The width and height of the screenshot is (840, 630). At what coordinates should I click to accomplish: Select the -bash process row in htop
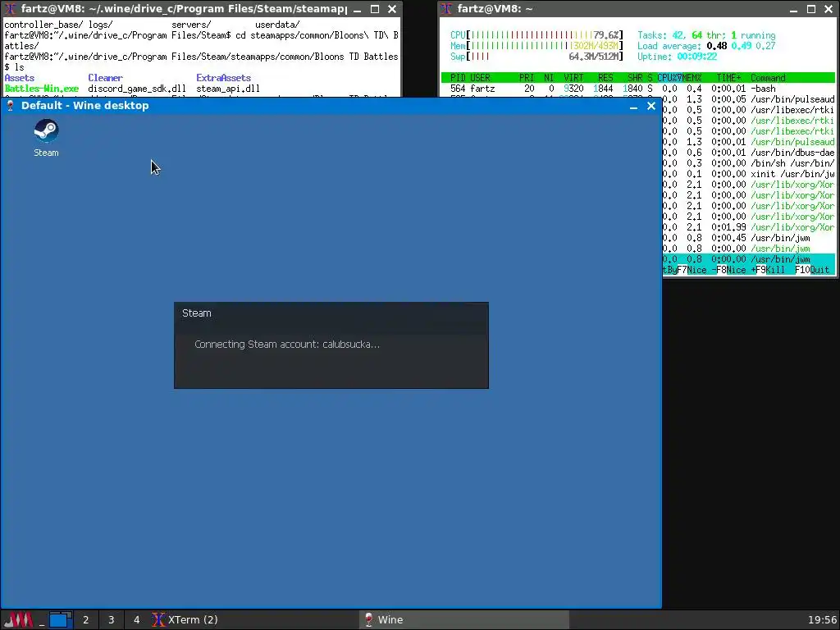point(638,89)
